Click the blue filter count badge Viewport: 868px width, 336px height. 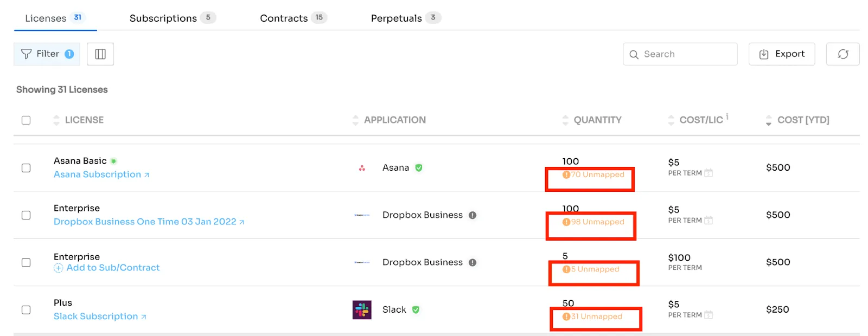69,54
